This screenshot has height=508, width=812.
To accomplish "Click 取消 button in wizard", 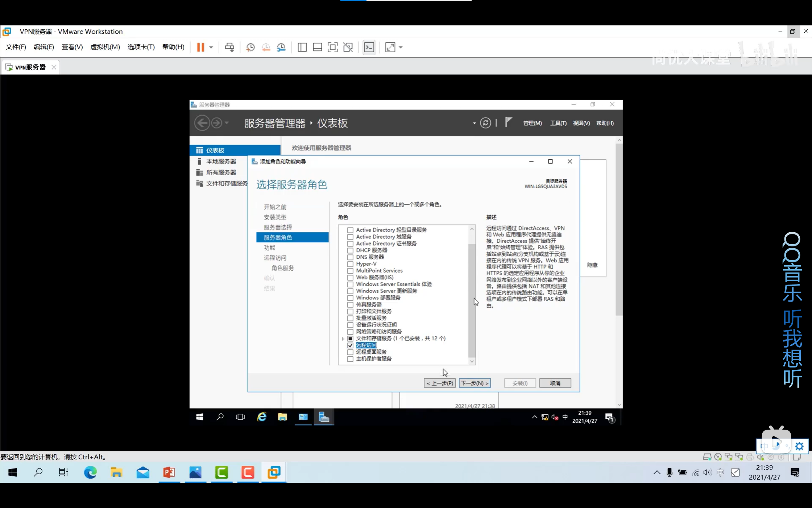I will click(555, 383).
